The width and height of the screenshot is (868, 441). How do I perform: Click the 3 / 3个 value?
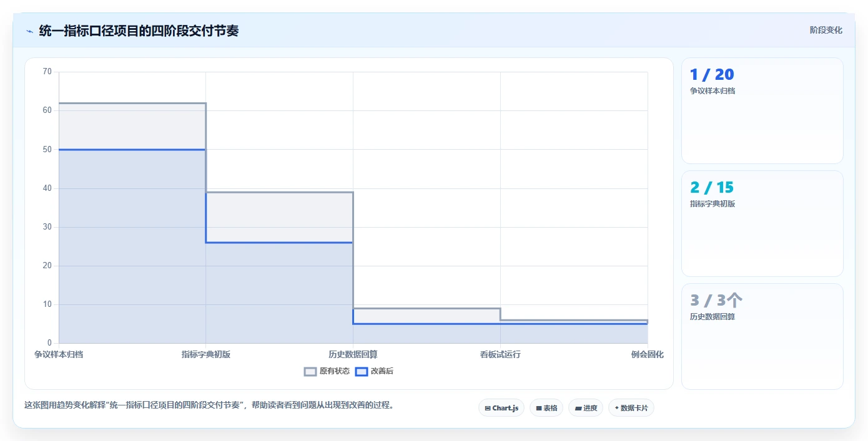[716, 301]
